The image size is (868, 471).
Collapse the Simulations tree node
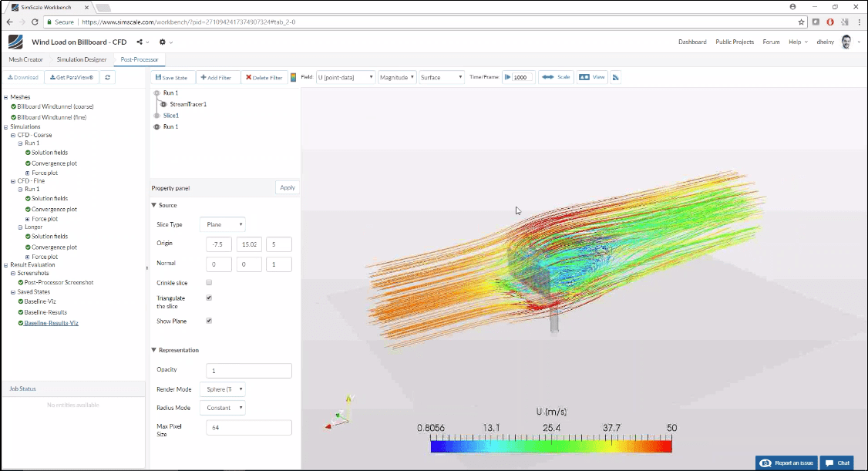[x=6, y=126]
